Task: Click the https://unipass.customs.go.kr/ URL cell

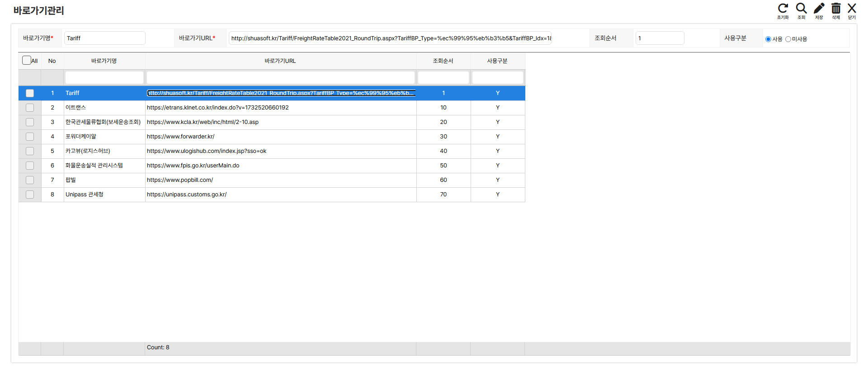Action: click(281, 195)
